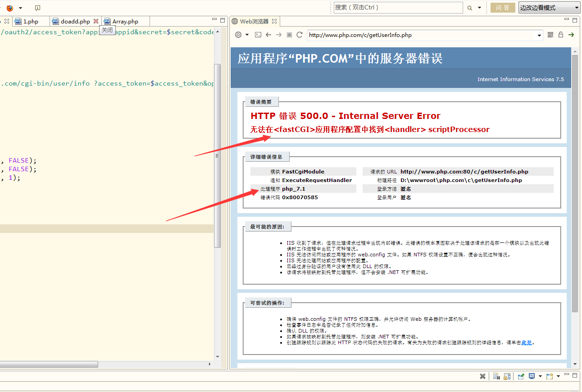Click the editor scrollbar up arrow
Screen dimensions: 582x392
[x=217, y=31]
